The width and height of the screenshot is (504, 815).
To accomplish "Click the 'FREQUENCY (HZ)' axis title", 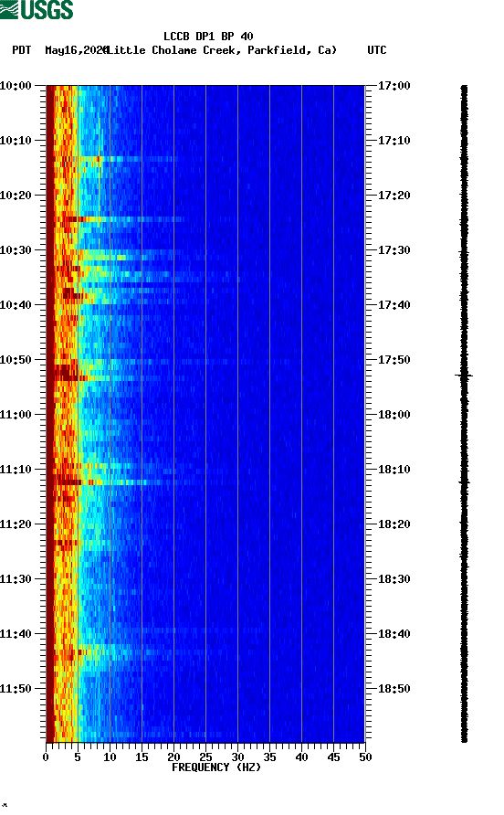I will 216,767.
